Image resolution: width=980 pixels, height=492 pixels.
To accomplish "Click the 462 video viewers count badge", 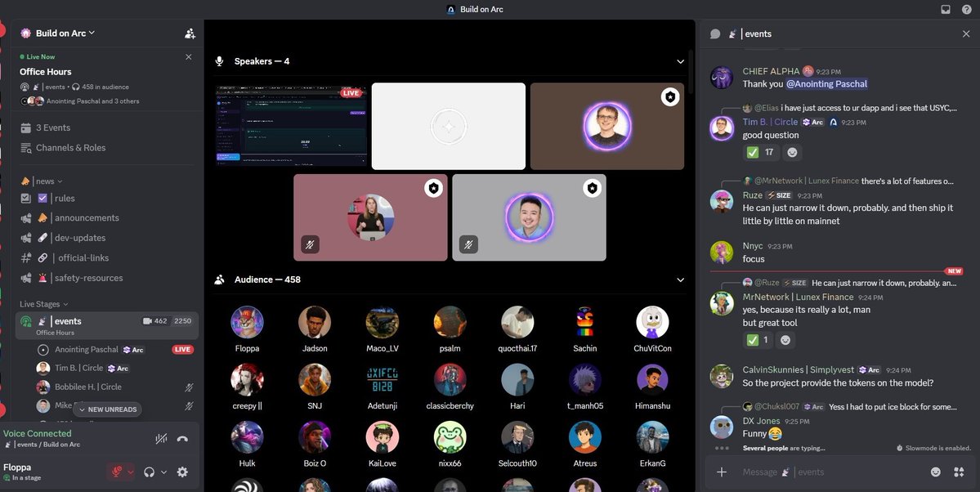I will coord(155,320).
